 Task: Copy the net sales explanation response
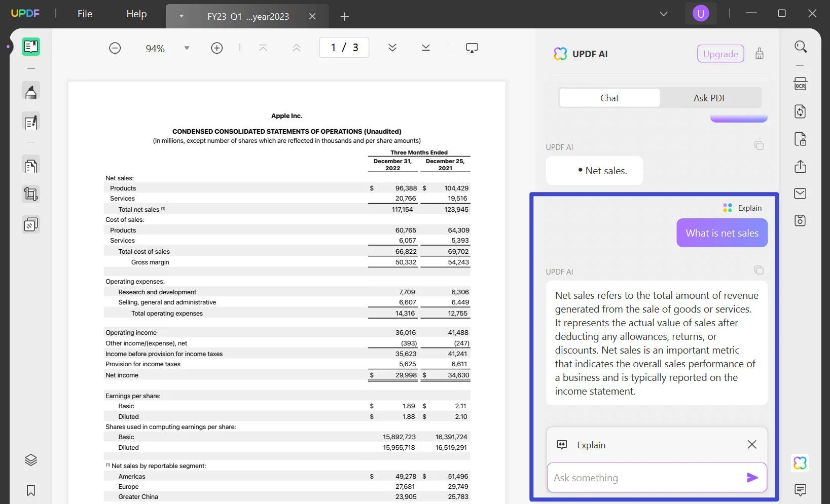[759, 270]
